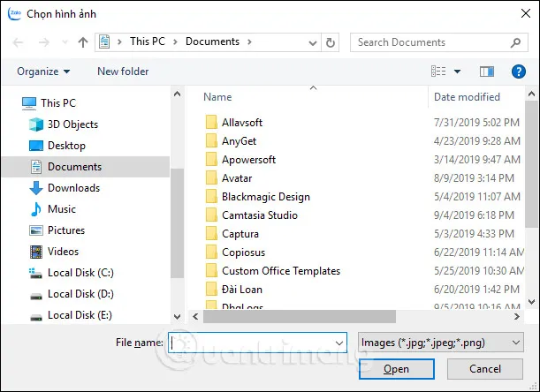540x392 pixels.
Task: Select Local Disk (C:) drive
Action: click(80, 273)
